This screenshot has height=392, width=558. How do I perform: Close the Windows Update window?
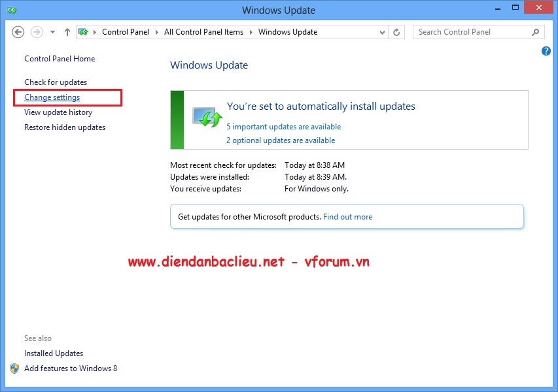539,8
